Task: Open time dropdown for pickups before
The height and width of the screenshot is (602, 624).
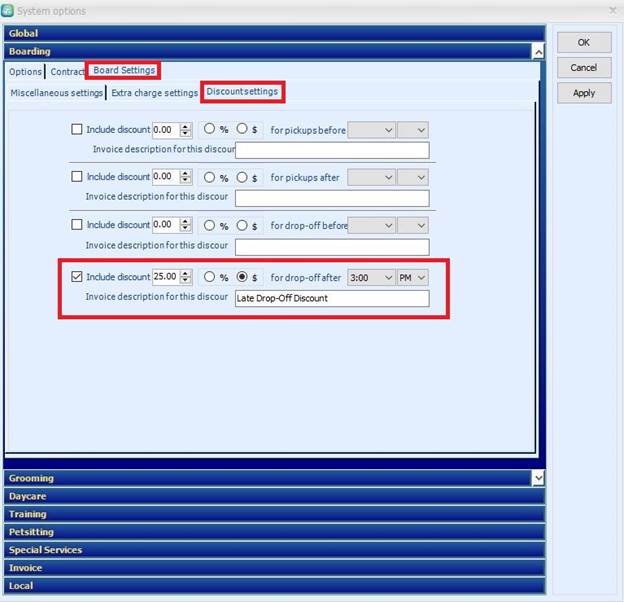Action: pos(371,130)
